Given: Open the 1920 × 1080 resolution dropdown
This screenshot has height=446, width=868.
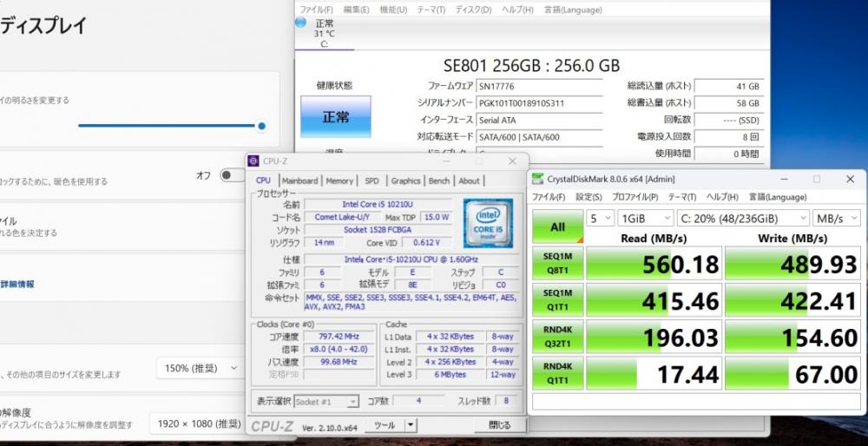Looking at the screenshot, I should [199, 423].
